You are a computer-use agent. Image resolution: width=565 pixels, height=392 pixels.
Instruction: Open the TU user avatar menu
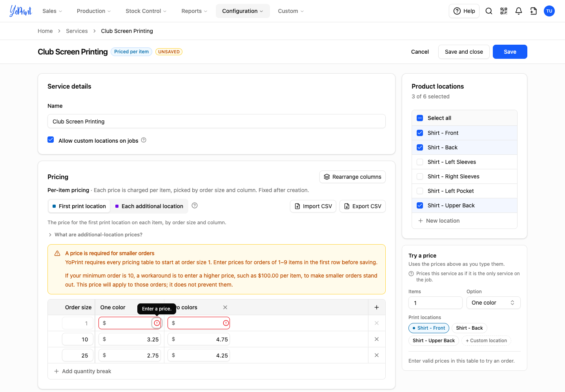coord(549,11)
